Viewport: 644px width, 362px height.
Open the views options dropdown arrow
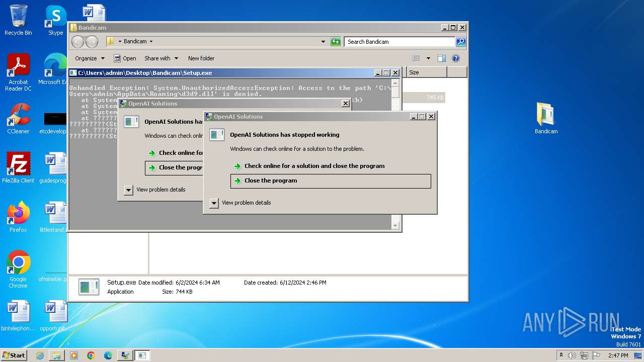pyautogui.click(x=428, y=58)
